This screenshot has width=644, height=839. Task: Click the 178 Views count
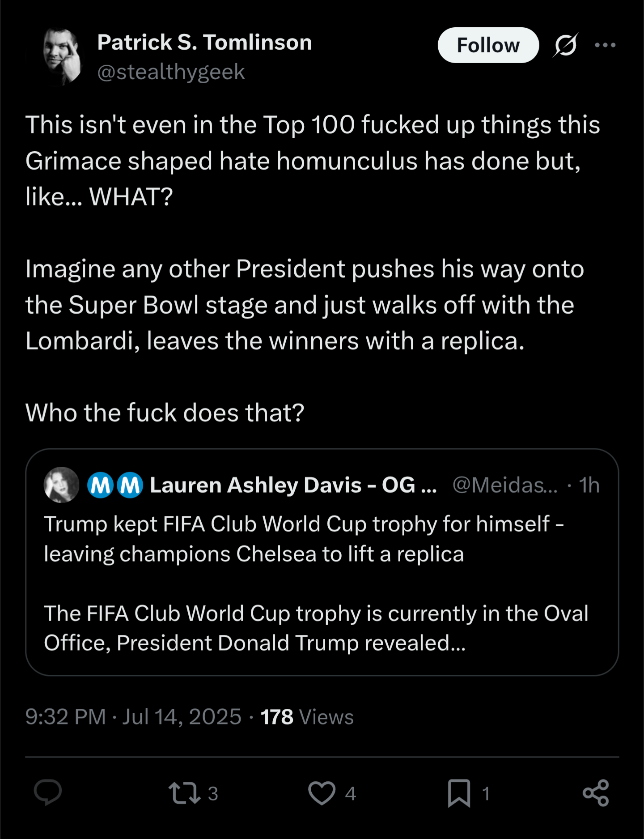pos(307,716)
